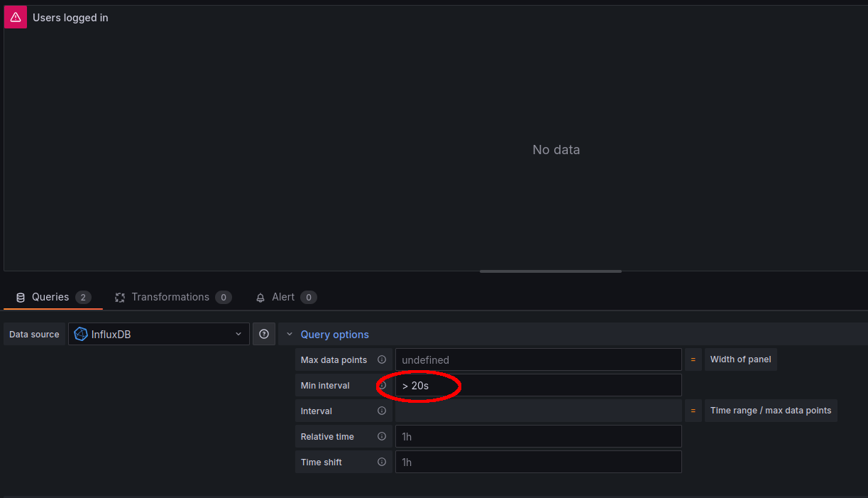
Task: Switch to the Transformations tab
Action: [173, 297]
